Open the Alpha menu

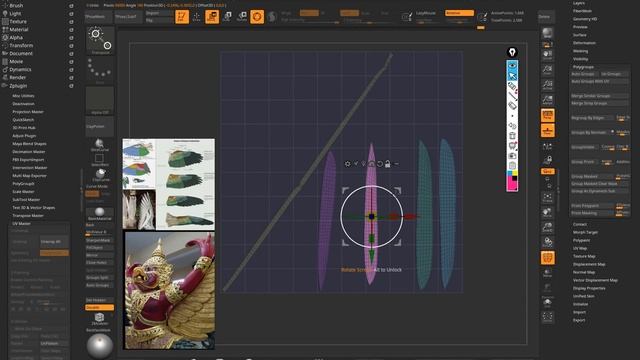[x=16, y=37]
